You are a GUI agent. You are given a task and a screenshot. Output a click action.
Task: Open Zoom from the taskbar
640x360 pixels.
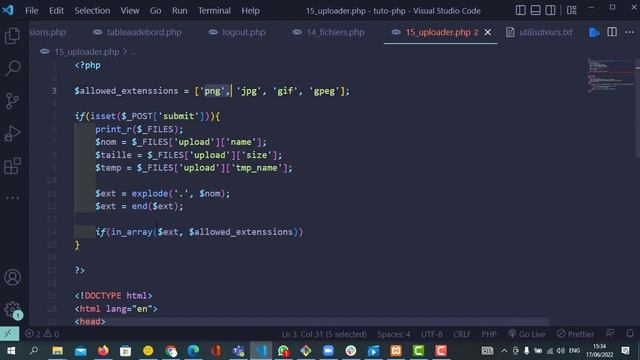[x=328, y=351]
